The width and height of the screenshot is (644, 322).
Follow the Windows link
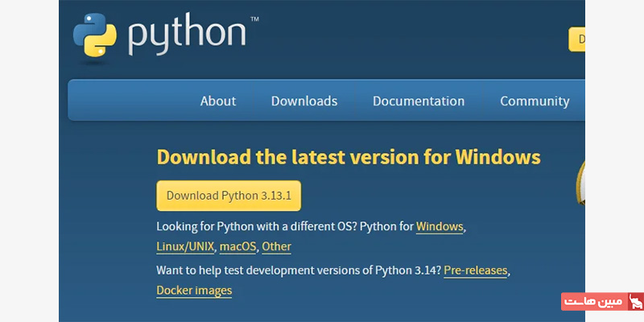point(440,227)
